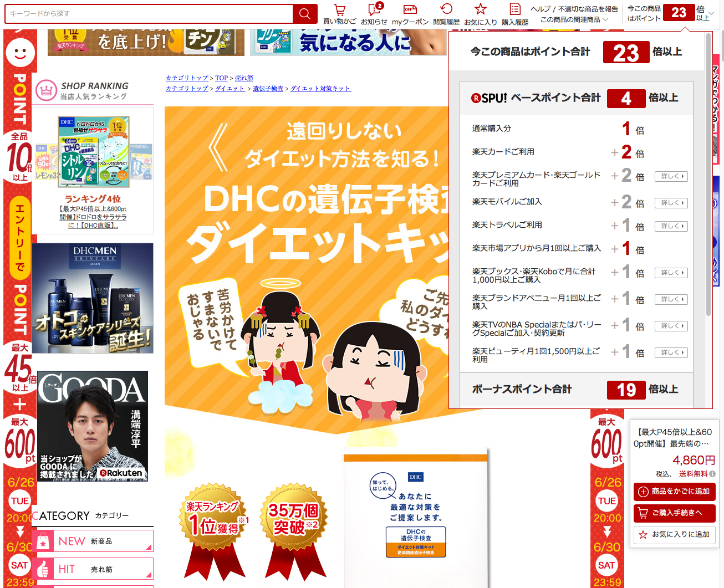Click TOP breadcrumb link
This screenshot has width=724, height=588.
pyautogui.click(x=222, y=78)
